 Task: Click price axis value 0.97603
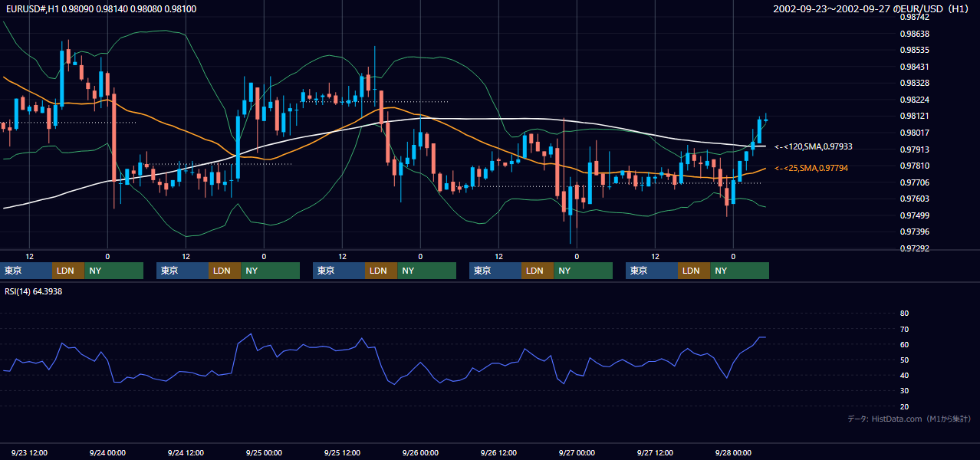point(914,199)
